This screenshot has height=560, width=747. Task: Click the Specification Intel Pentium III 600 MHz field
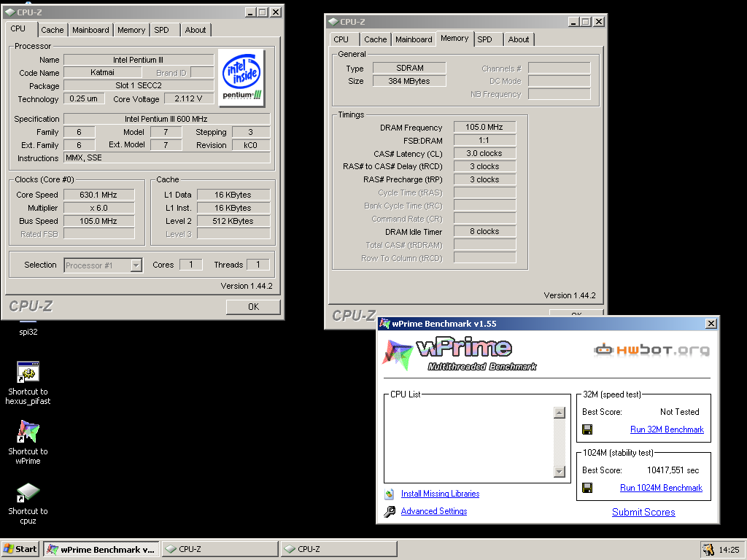click(x=166, y=119)
